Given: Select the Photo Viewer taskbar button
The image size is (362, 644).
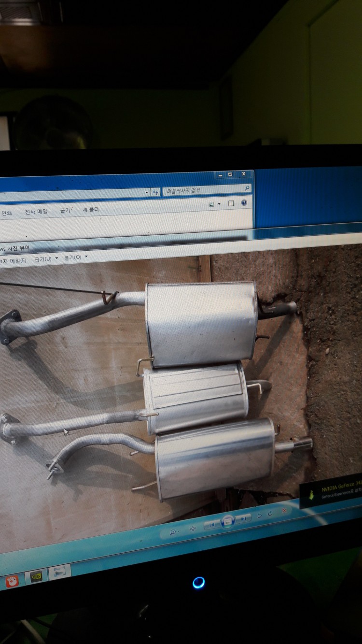Looking at the screenshot, I should point(60,573).
